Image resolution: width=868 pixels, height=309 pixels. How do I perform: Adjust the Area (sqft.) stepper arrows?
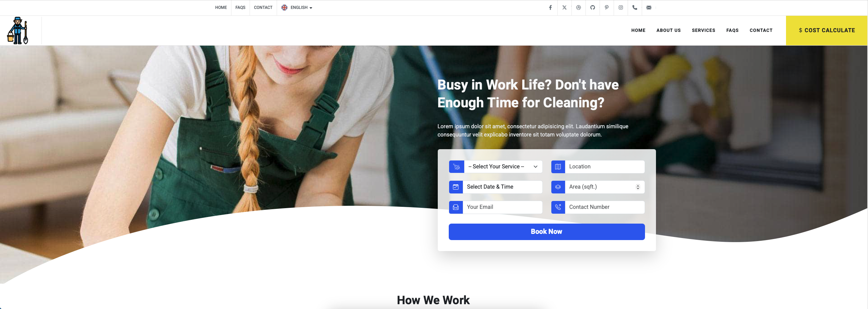638,187
